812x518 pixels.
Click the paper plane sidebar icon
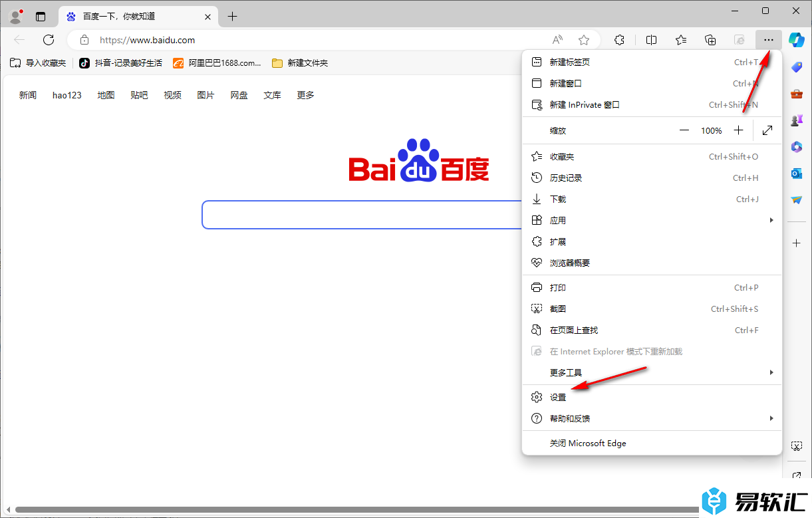[x=797, y=199]
